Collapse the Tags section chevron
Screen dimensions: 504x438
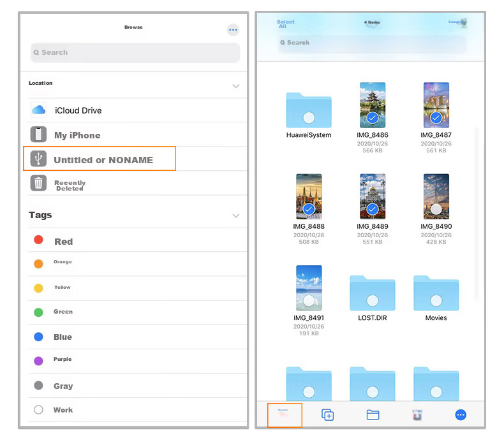coord(236,215)
